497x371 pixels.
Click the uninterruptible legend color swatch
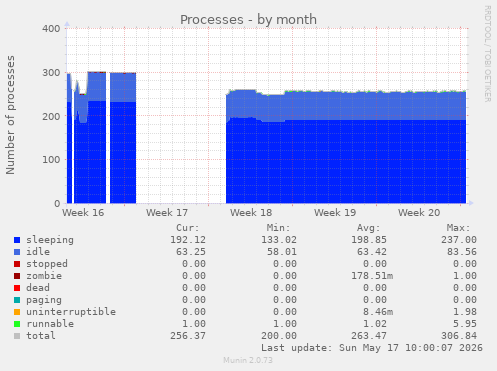coord(17,312)
